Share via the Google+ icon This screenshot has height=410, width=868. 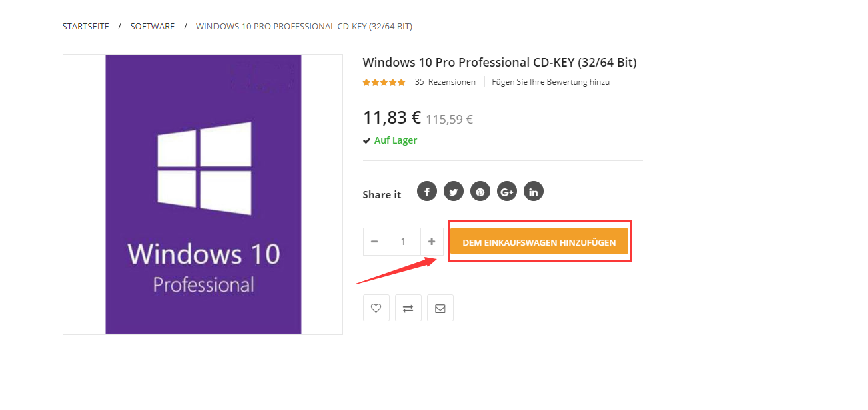(507, 192)
